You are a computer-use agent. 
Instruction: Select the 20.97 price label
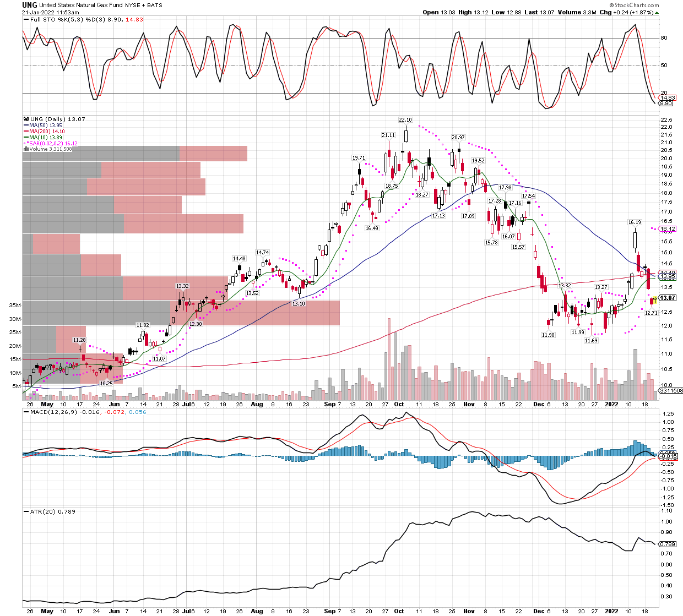pos(458,137)
